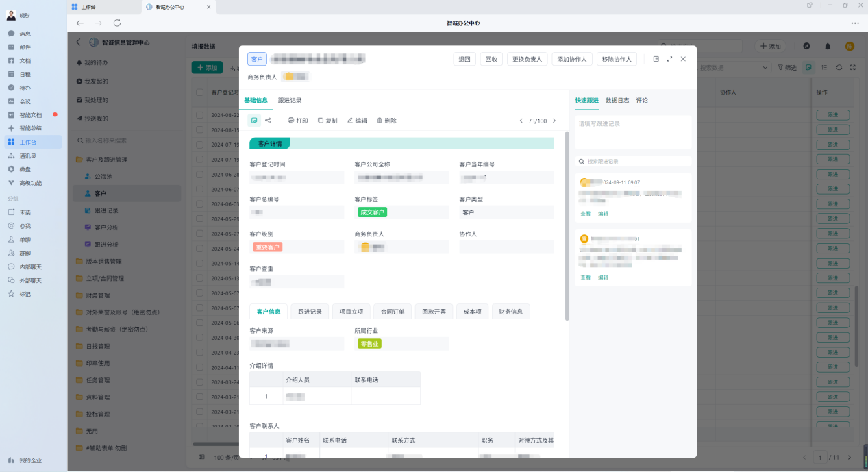Open 我的企业 at the sidebar bottom
The height and width of the screenshot is (472, 868).
[x=25, y=460]
